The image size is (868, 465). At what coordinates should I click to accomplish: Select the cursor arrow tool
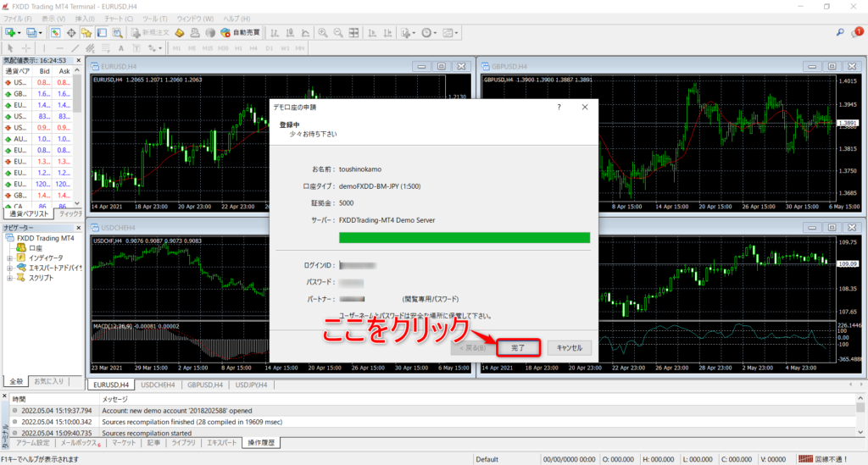coord(10,48)
